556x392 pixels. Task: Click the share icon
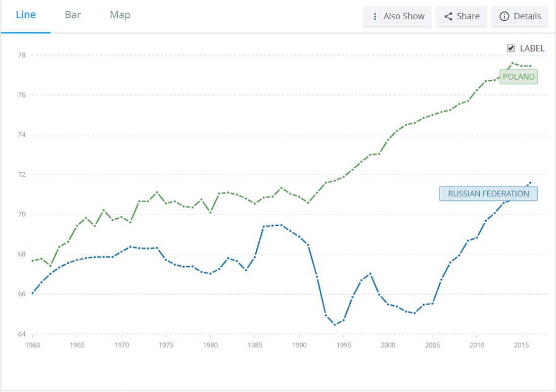coord(448,16)
